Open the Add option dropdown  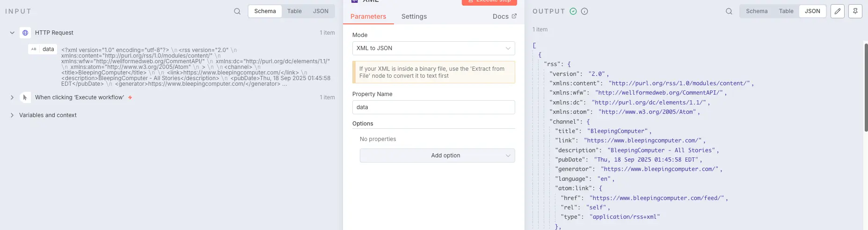(438, 156)
